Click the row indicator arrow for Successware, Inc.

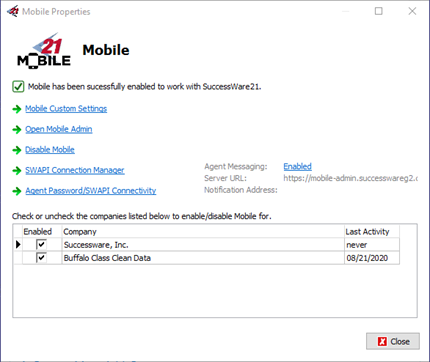pos(18,245)
